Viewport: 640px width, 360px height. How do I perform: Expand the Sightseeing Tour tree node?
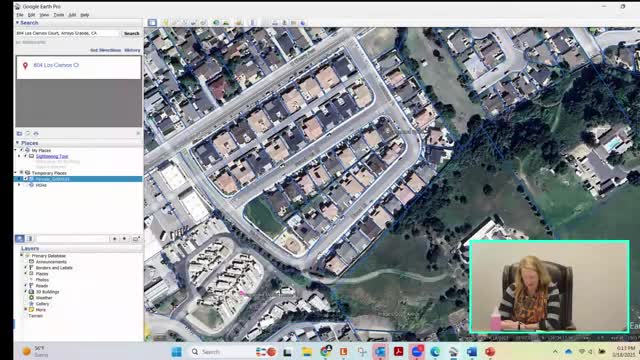coord(19,156)
